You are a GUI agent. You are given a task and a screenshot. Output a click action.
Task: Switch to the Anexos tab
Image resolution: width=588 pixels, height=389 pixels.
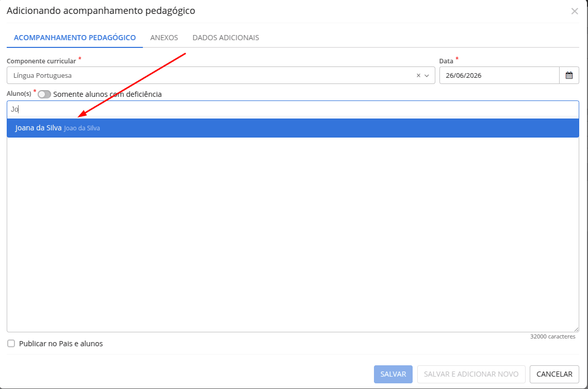tap(164, 38)
